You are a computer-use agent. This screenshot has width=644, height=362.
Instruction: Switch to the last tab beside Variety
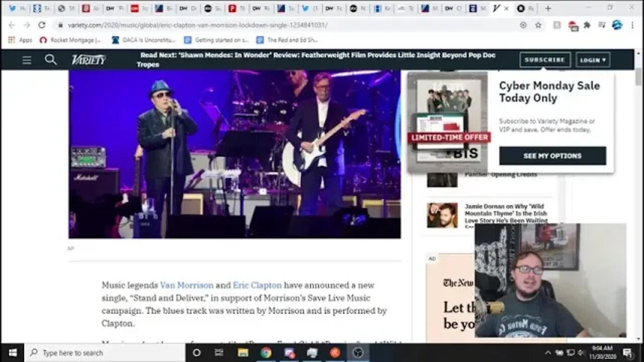pyautogui.click(x=526, y=9)
